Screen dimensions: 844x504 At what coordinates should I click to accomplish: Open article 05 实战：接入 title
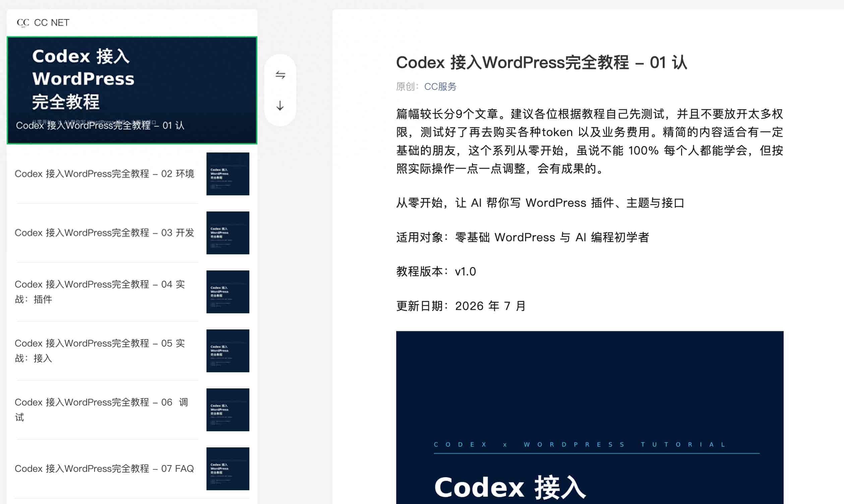[100, 351]
